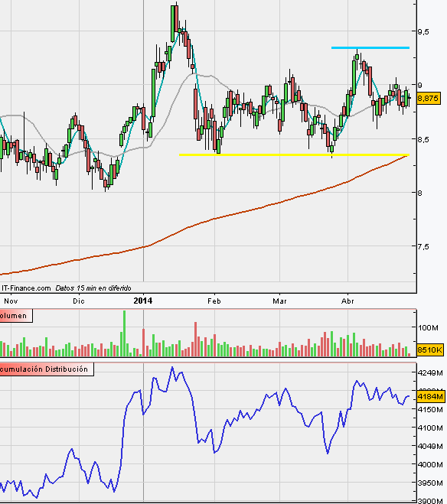Click the 'Datos 15 min en diferido' notice
The height and width of the screenshot is (504, 447).
coord(93,288)
